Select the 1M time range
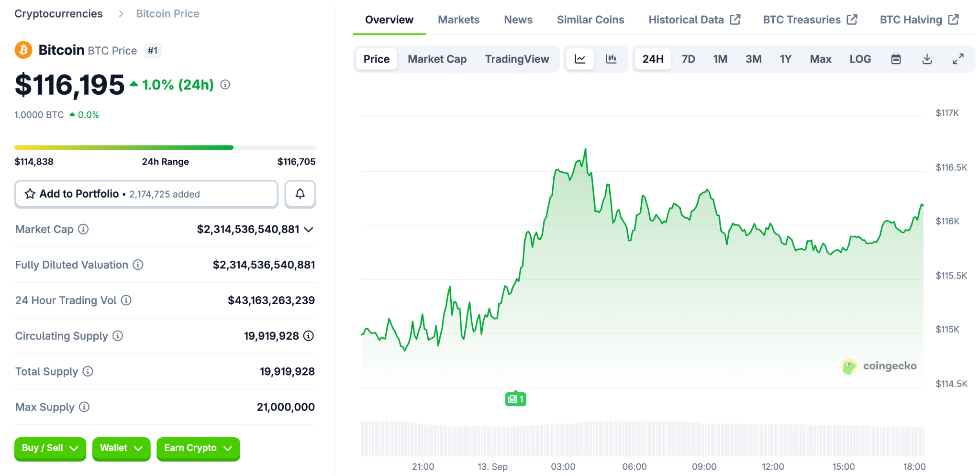The image size is (980, 476). coord(720,59)
